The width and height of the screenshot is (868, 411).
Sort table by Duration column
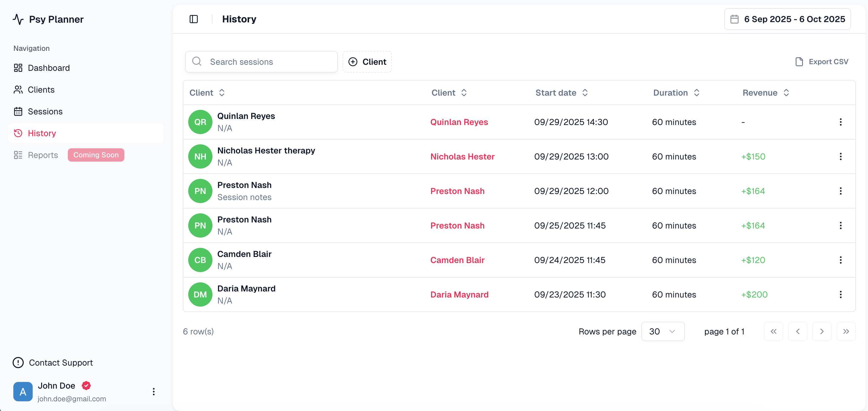point(676,93)
